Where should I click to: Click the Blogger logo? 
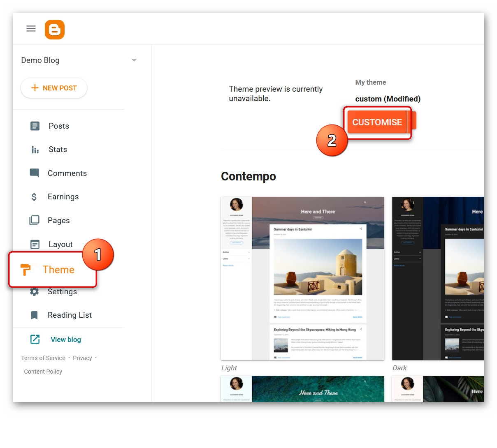(55, 29)
